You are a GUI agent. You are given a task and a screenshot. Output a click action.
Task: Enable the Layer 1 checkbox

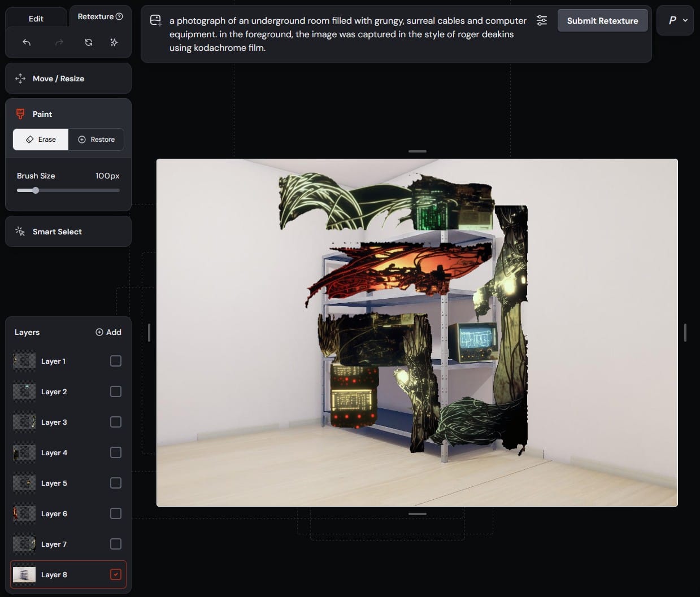pyautogui.click(x=115, y=361)
